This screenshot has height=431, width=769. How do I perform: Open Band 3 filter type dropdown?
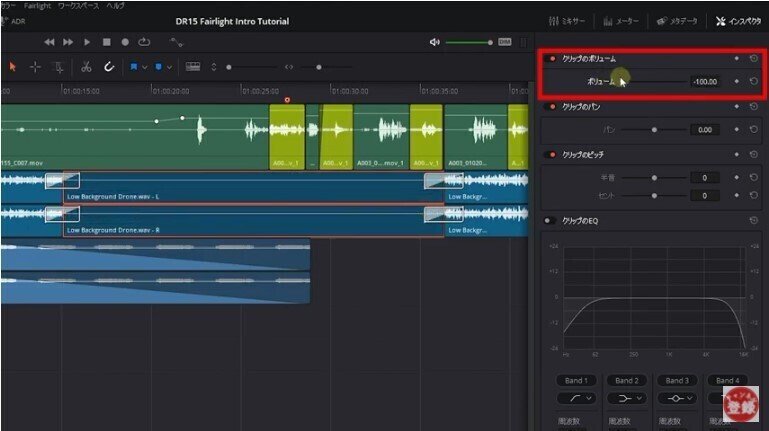677,398
